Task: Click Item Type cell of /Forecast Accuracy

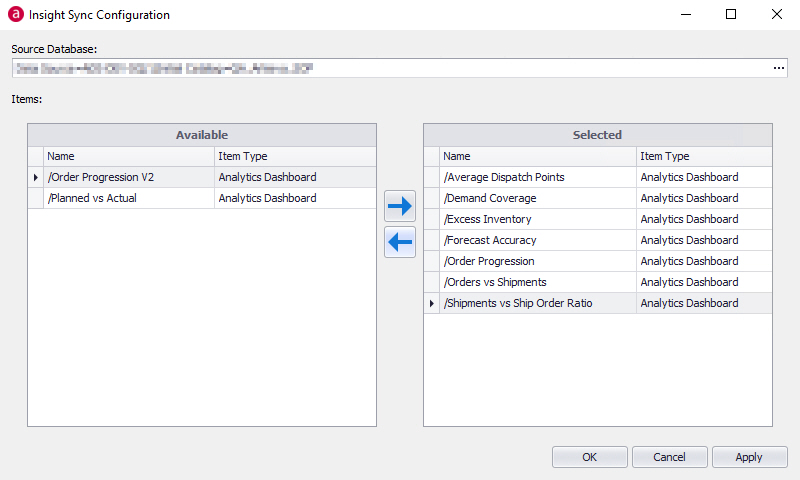Action: 704,240
